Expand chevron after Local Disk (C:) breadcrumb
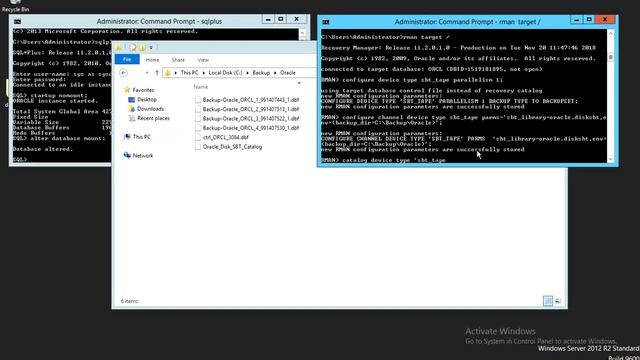Image resolution: width=640 pixels, height=360 pixels. point(247,73)
